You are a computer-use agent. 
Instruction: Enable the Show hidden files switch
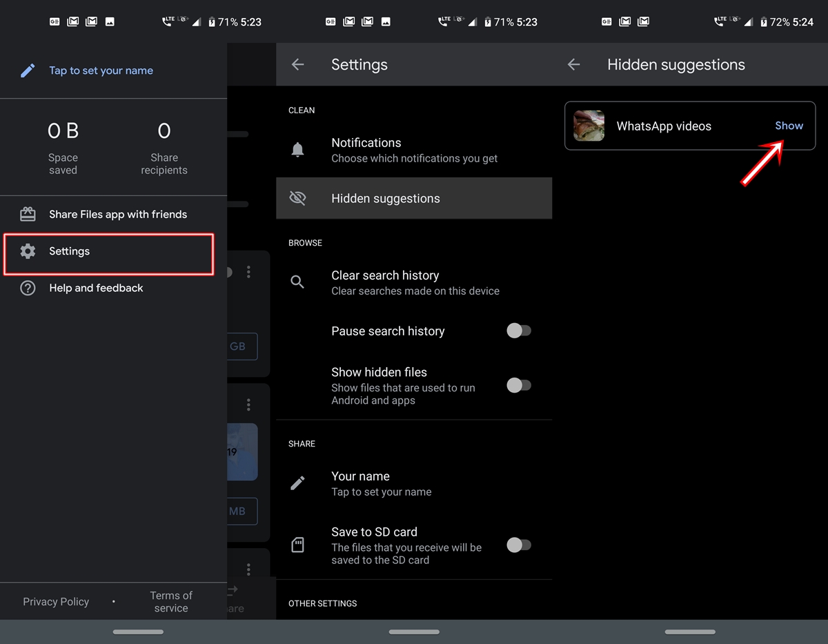tap(519, 385)
